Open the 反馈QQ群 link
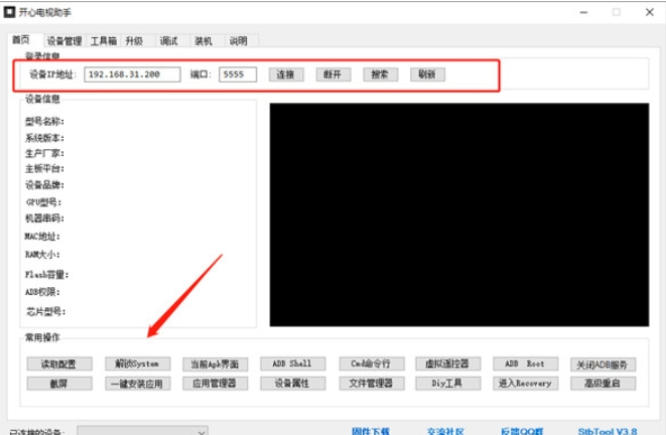Image resolution: width=666 pixels, height=435 pixels. click(x=522, y=431)
